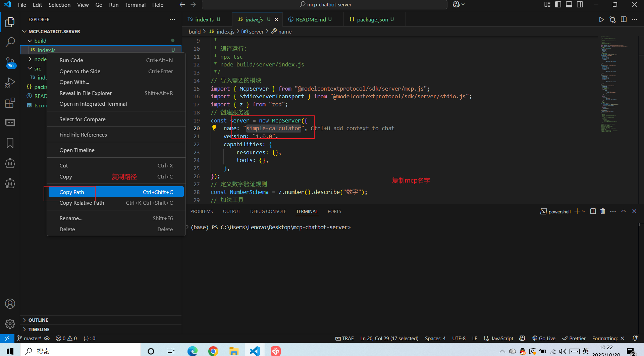Image resolution: width=644 pixels, height=356 pixels.
Task: Toggle the bottom panel visibility
Action: (569, 5)
